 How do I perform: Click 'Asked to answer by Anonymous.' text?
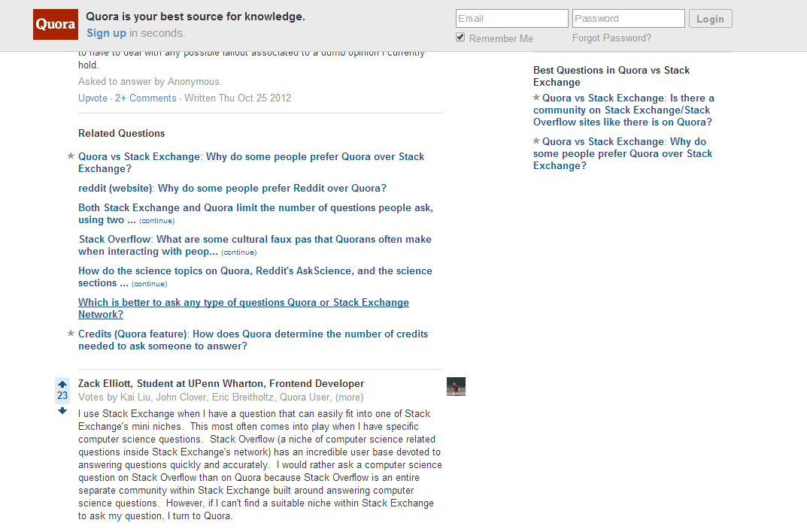click(150, 82)
